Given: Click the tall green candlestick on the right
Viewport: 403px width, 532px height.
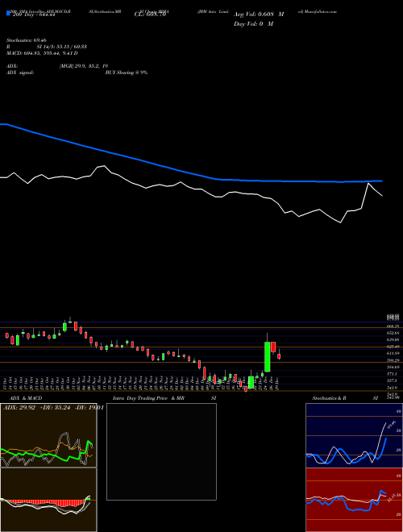Looking at the screenshot, I should pyautogui.click(x=268, y=356).
